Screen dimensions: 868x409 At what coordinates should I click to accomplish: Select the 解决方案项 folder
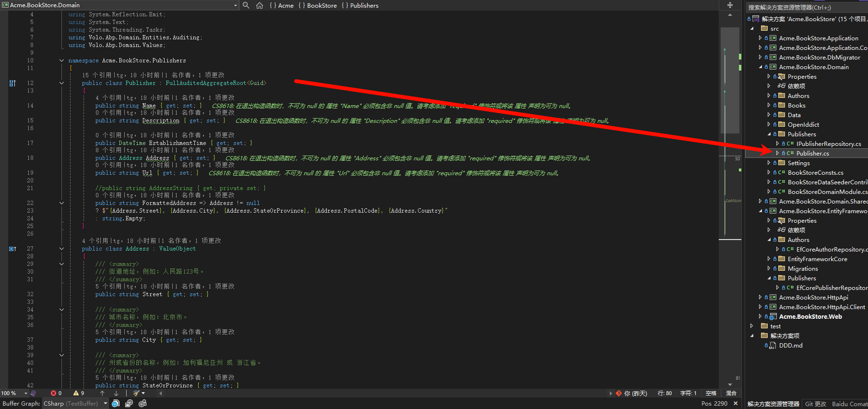[x=785, y=336]
